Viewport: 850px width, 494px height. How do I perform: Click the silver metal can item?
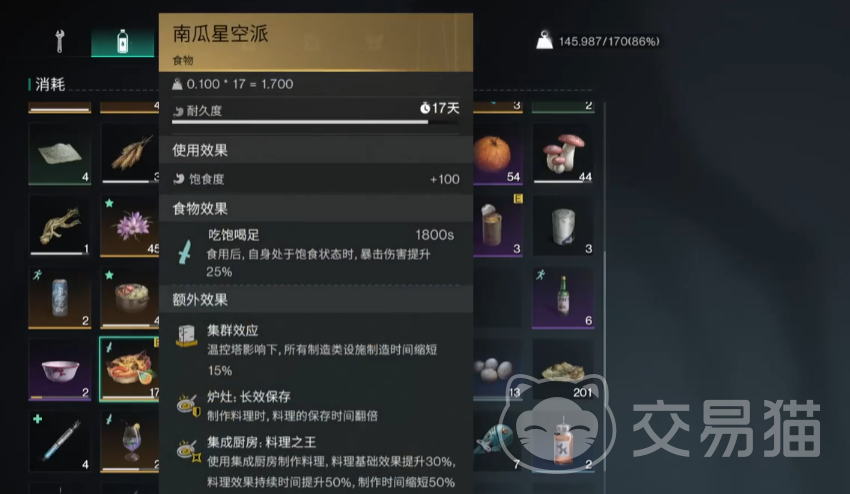(563, 226)
